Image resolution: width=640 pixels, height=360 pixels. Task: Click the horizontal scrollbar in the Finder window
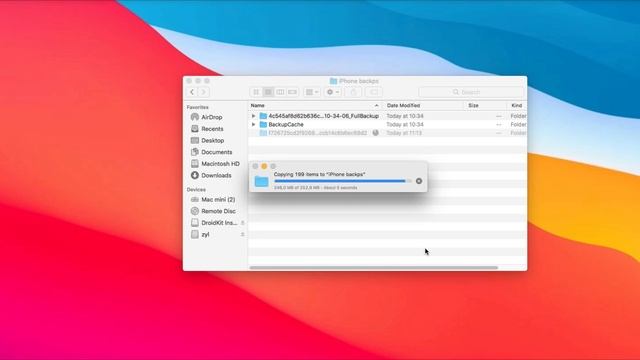pos(373,268)
